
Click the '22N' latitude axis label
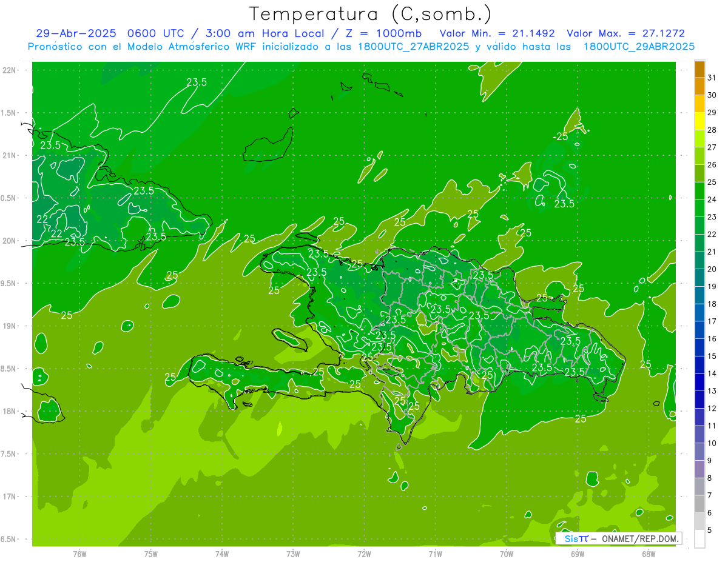pyautogui.click(x=10, y=70)
